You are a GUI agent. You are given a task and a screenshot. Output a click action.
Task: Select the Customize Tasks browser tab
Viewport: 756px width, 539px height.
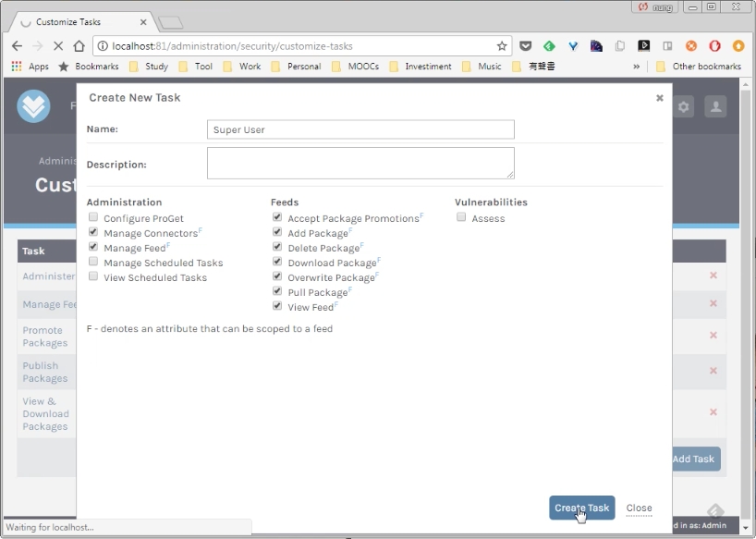coord(82,21)
